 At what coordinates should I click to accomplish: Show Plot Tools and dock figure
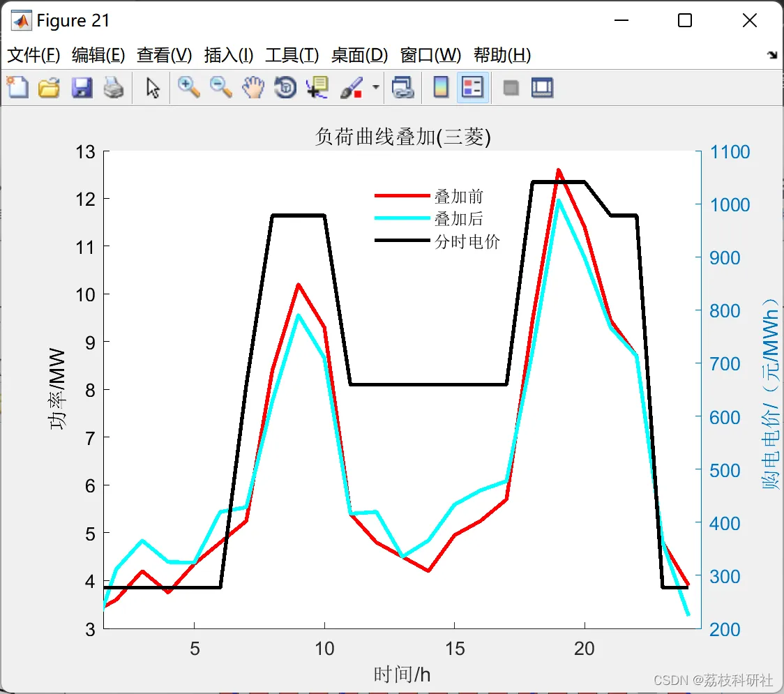pyautogui.click(x=543, y=88)
